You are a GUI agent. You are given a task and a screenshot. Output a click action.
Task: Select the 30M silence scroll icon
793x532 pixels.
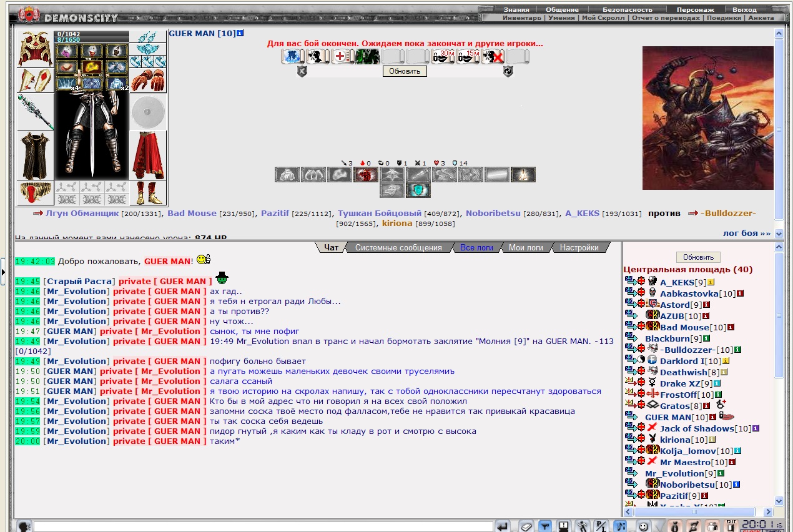click(443, 57)
